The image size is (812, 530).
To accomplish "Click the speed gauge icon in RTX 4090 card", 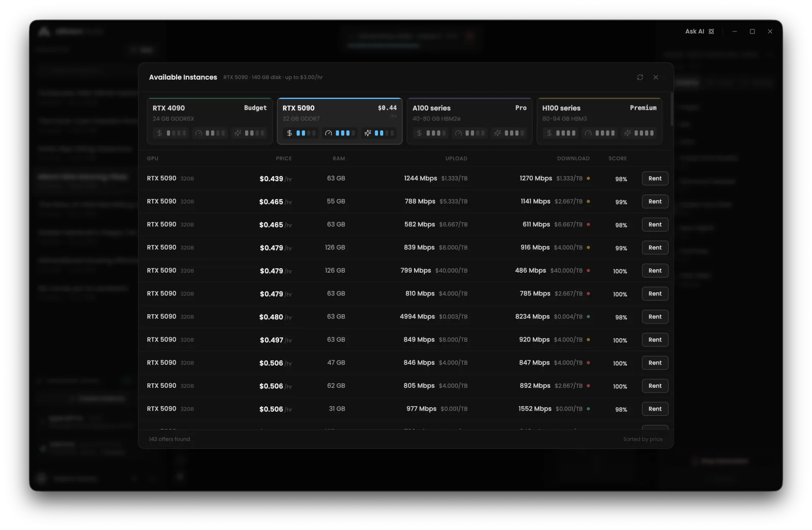I will coord(198,133).
